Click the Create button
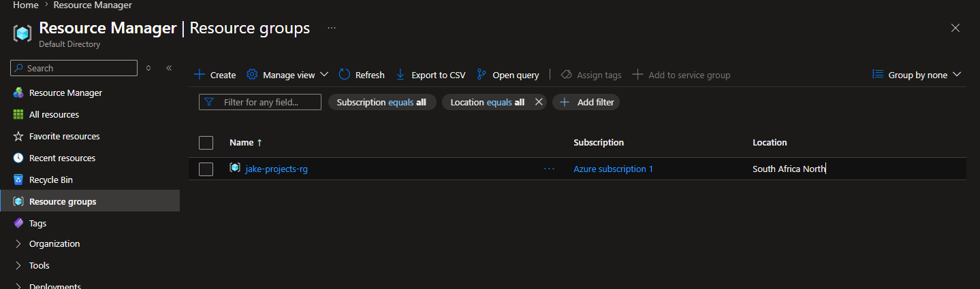 click(215, 75)
